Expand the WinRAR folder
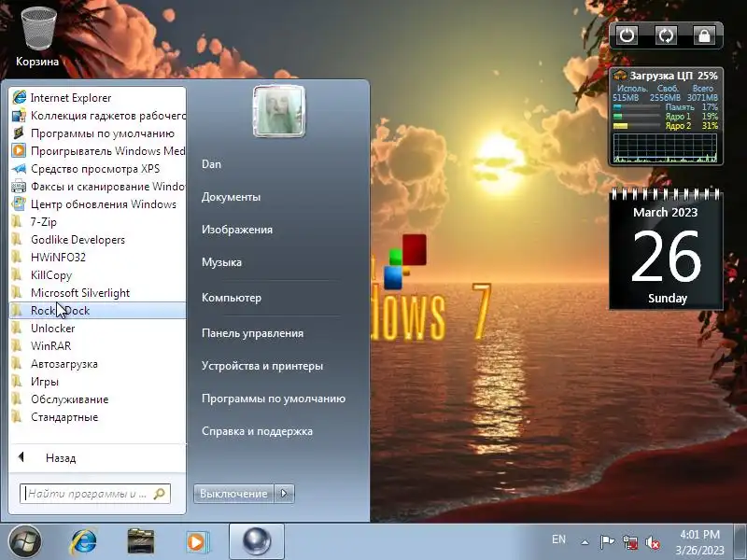The image size is (747, 560). 97,346
